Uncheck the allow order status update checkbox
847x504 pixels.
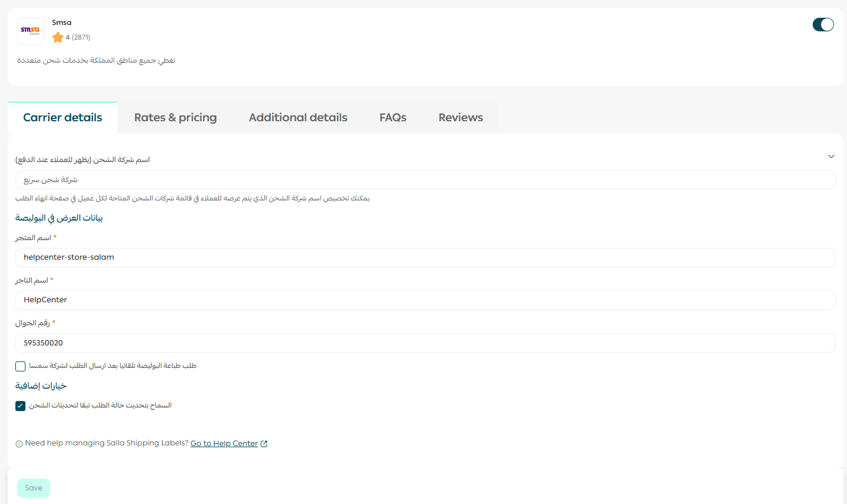point(21,406)
